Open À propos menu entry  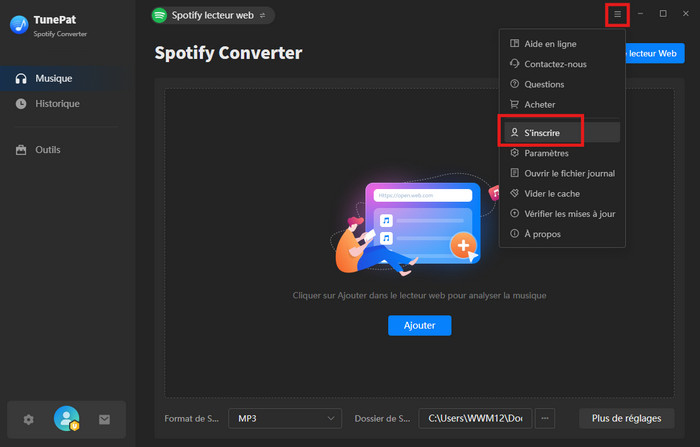tap(562, 234)
